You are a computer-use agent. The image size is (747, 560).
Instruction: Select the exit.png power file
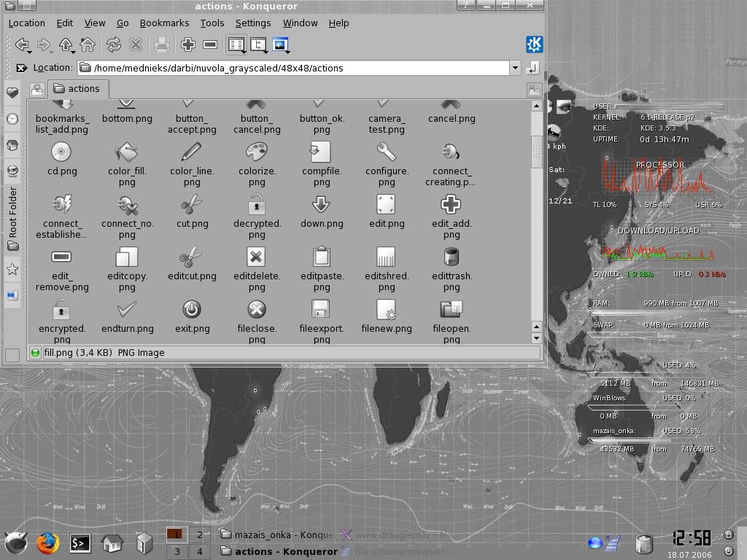[192, 316]
